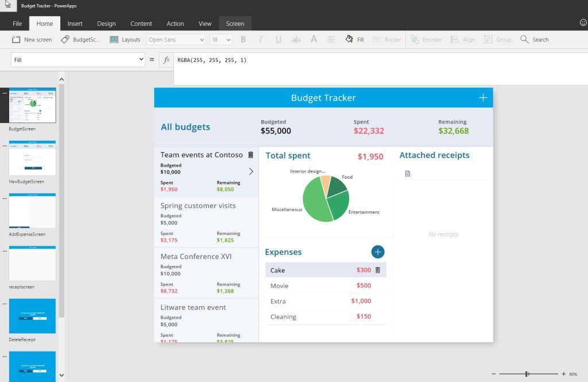
Task: Toggle italic formatting
Action: click(261, 40)
